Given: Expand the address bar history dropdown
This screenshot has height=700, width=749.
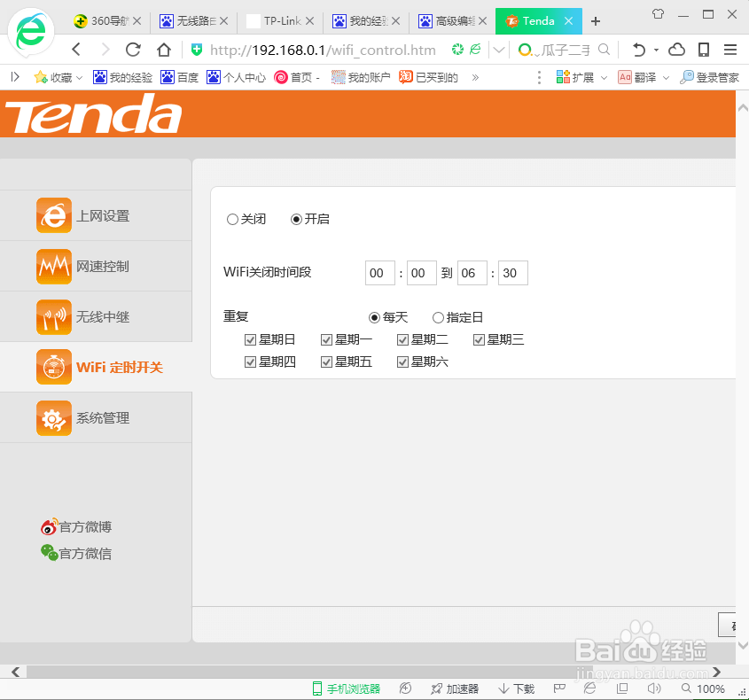Looking at the screenshot, I should click(x=497, y=51).
